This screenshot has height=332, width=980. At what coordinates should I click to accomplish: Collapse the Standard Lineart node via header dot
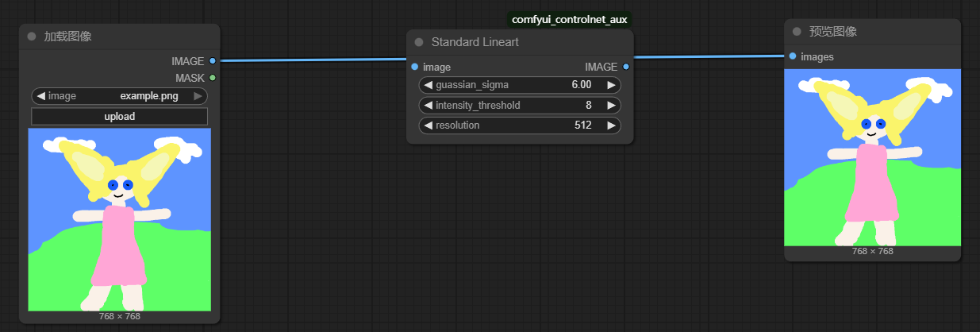pos(419,42)
